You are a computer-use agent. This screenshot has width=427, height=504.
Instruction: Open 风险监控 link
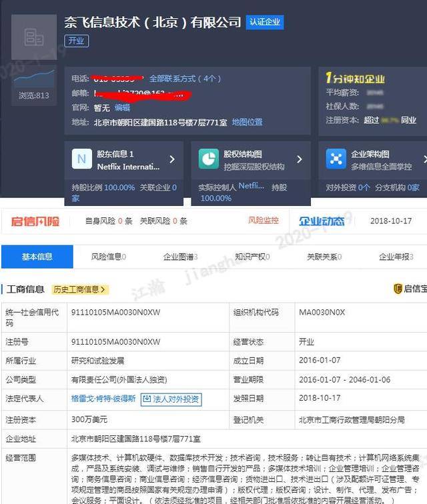point(264,221)
